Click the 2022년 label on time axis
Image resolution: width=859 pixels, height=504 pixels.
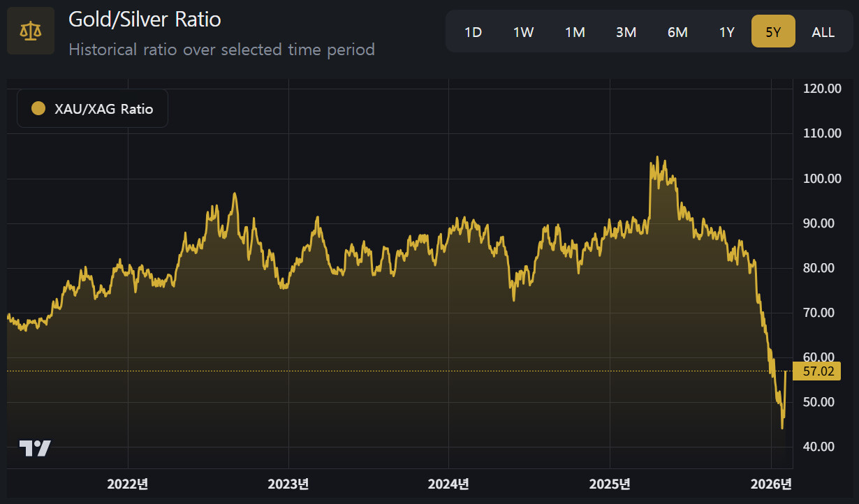(128, 484)
